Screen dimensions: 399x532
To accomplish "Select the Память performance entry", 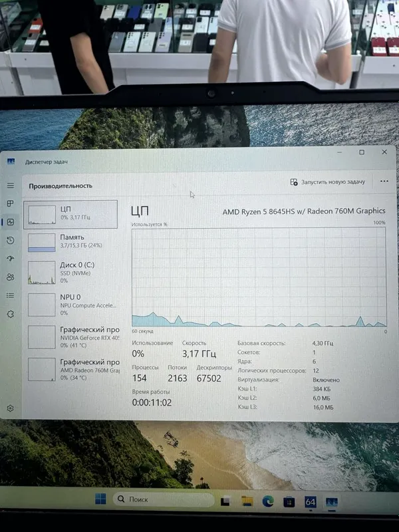I will (x=70, y=242).
